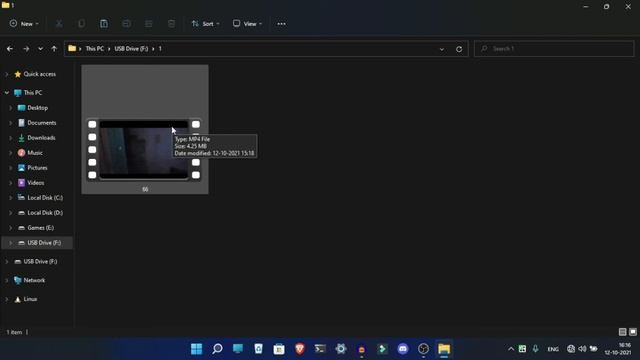
Task: Click This PC in the address breadcrumb
Action: click(x=95, y=49)
